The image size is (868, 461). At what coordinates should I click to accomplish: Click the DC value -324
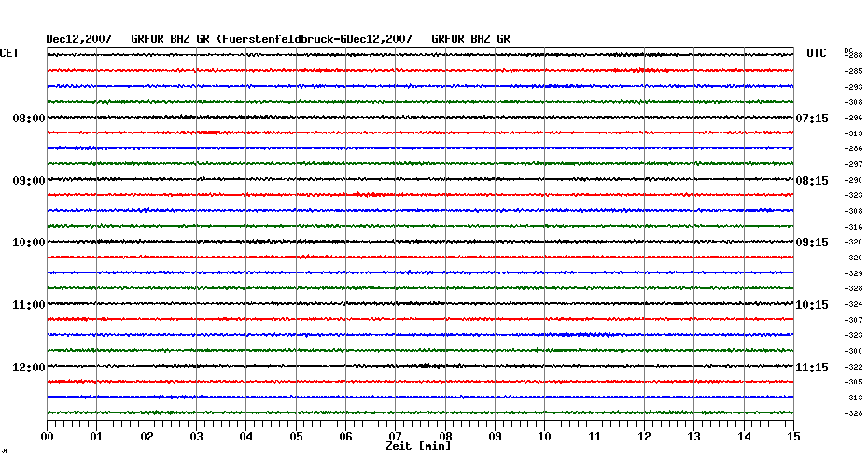tap(854, 304)
